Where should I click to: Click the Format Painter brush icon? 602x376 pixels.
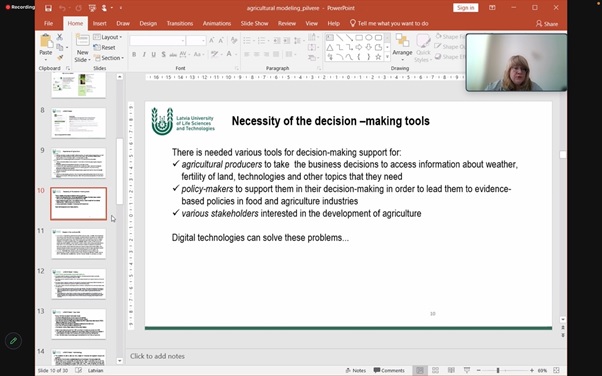(60, 58)
